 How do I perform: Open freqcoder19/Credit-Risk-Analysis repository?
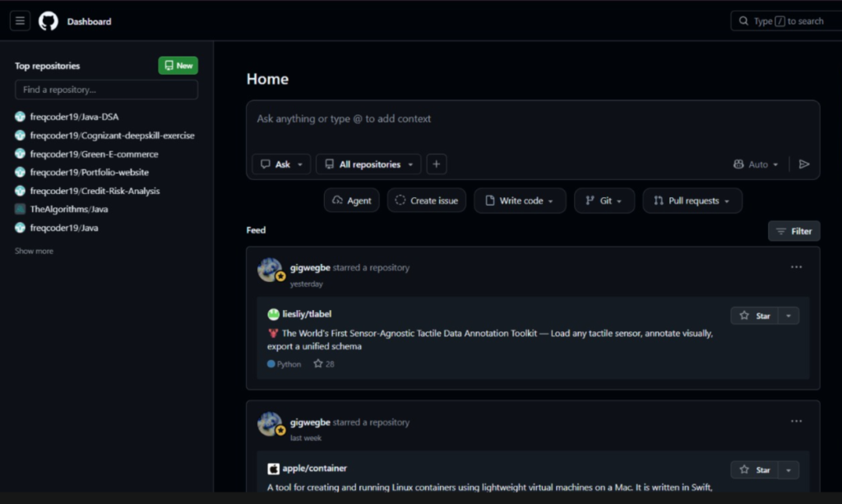coord(95,191)
